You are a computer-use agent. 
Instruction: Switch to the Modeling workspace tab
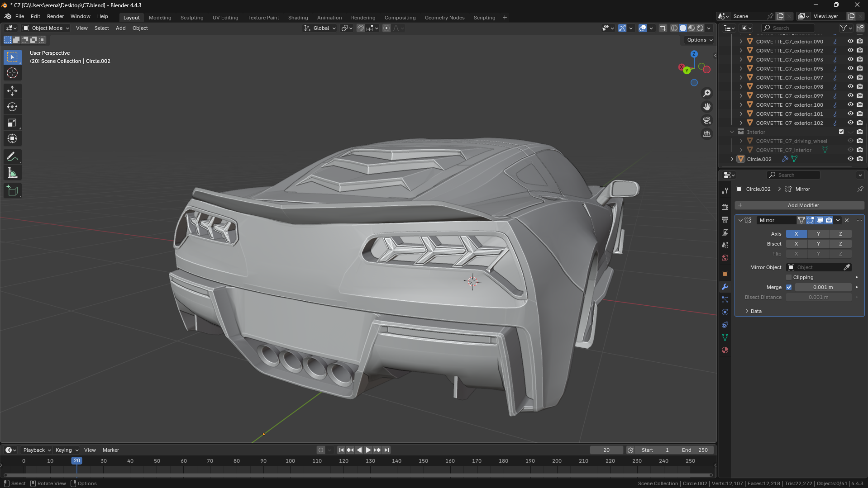click(160, 18)
